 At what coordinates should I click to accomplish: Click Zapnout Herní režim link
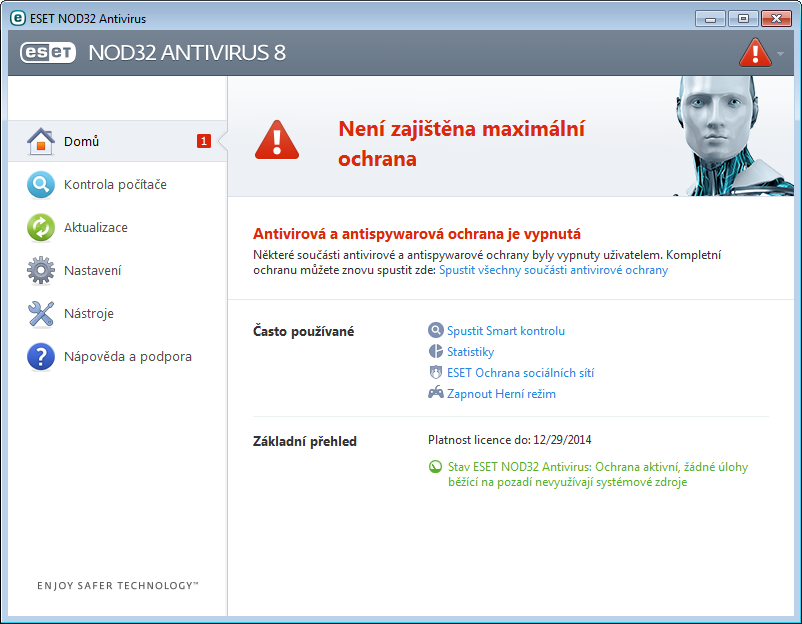(x=501, y=394)
